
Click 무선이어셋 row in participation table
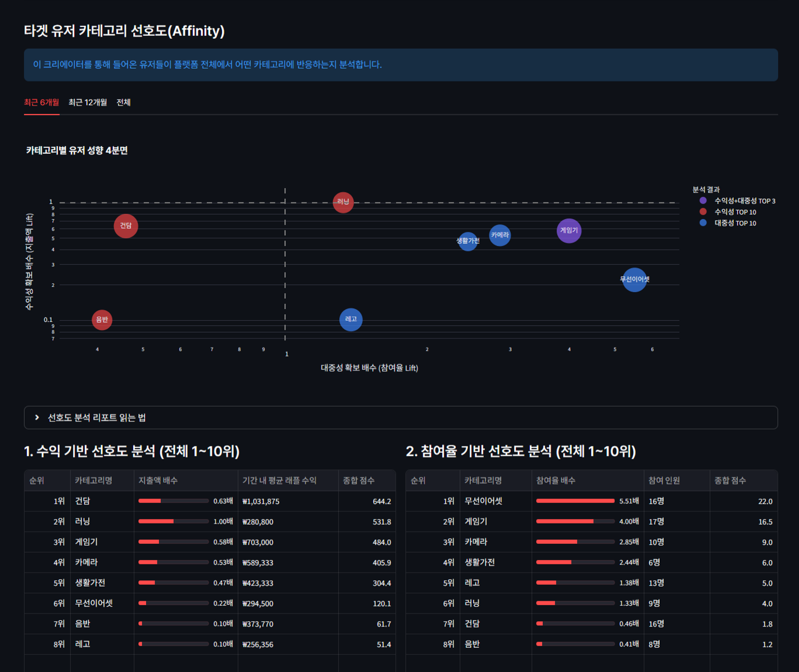(483, 501)
